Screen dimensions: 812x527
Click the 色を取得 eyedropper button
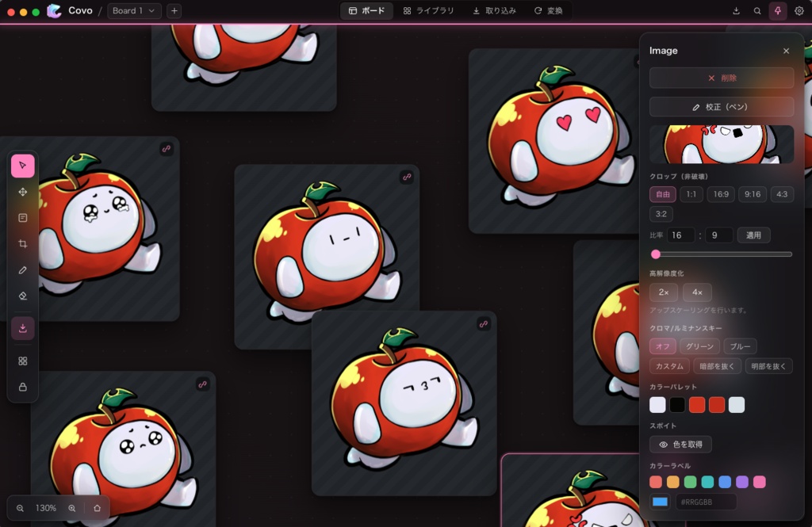[680, 445]
